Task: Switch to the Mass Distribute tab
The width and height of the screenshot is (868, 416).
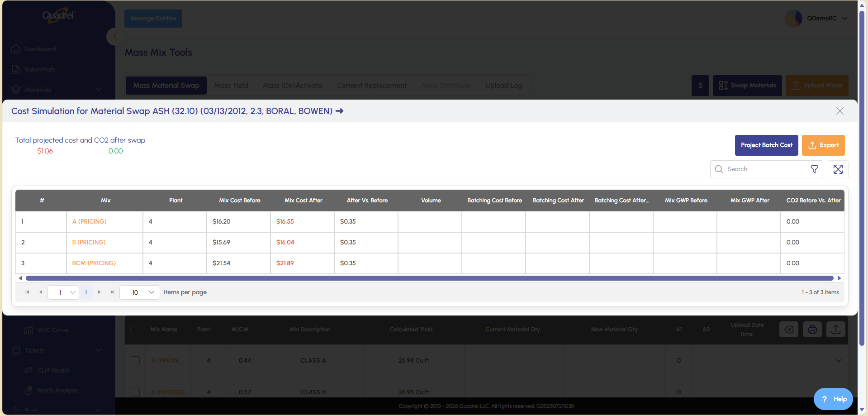Action: (x=446, y=86)
